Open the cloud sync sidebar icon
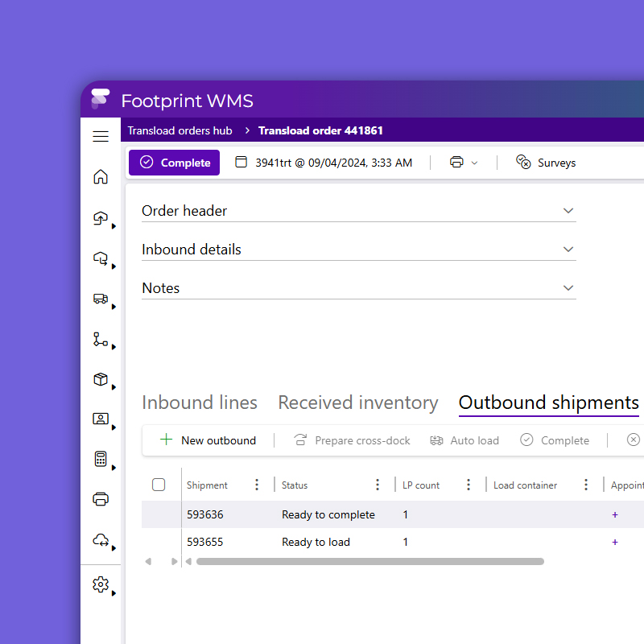This screenshot has height=644, width=644. click(101, 540)
